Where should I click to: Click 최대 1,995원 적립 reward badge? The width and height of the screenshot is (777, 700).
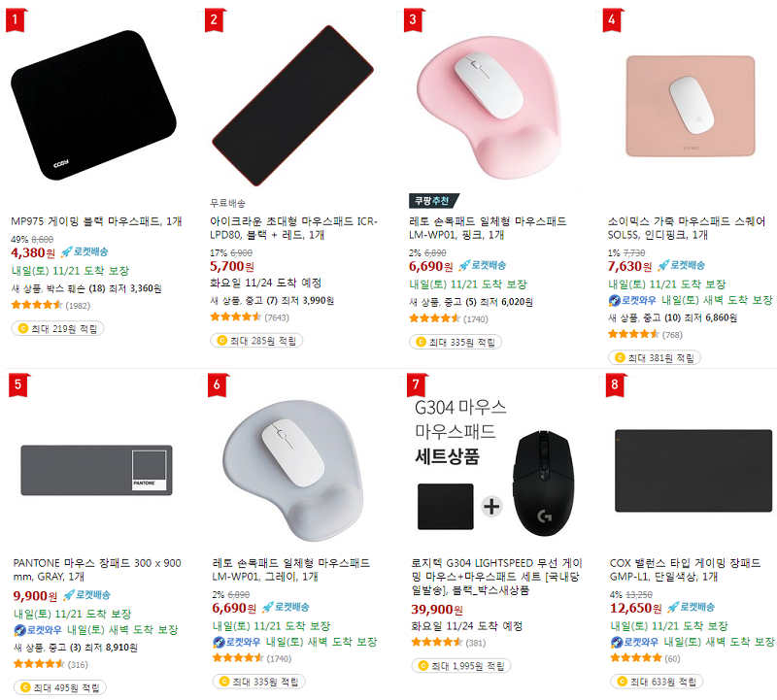[x=460, y=666]
